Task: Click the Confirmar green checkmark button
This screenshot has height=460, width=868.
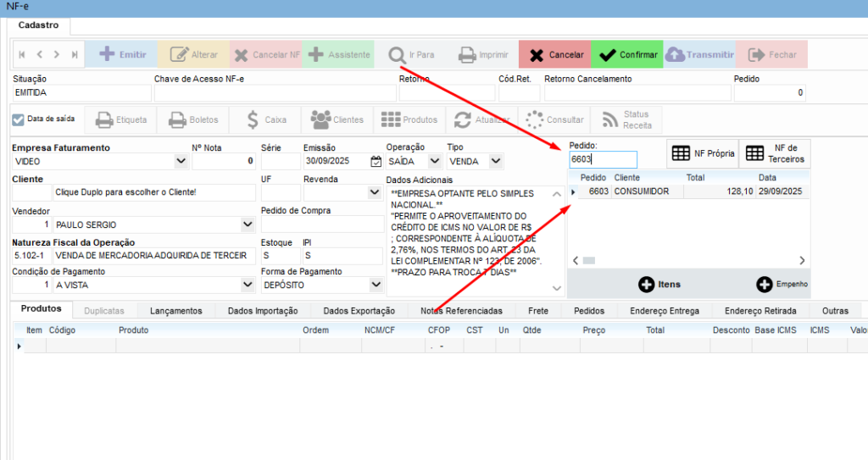Action: [626, 55]
